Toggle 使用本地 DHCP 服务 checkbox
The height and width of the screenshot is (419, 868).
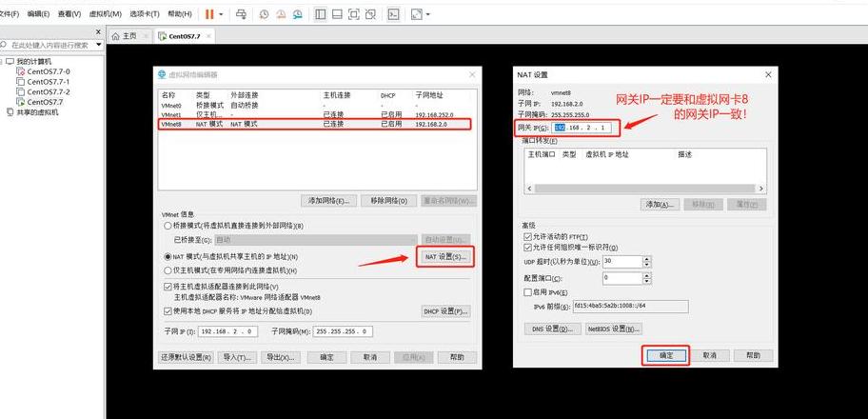point(168,311)
